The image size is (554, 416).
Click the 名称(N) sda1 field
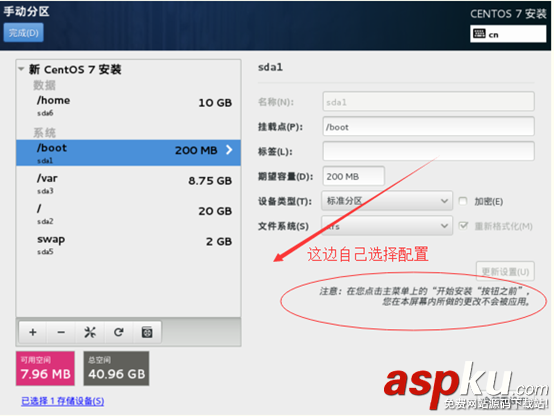[x=428, y=102]
